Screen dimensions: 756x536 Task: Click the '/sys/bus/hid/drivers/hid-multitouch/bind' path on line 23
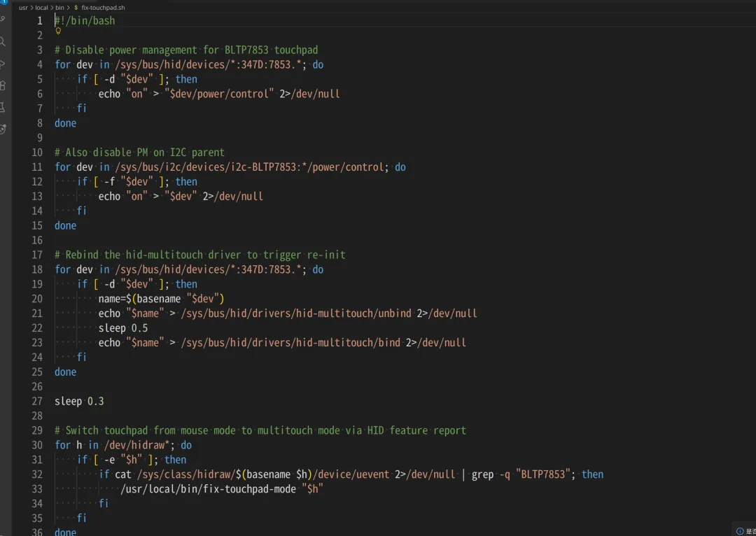click(290, 343)
